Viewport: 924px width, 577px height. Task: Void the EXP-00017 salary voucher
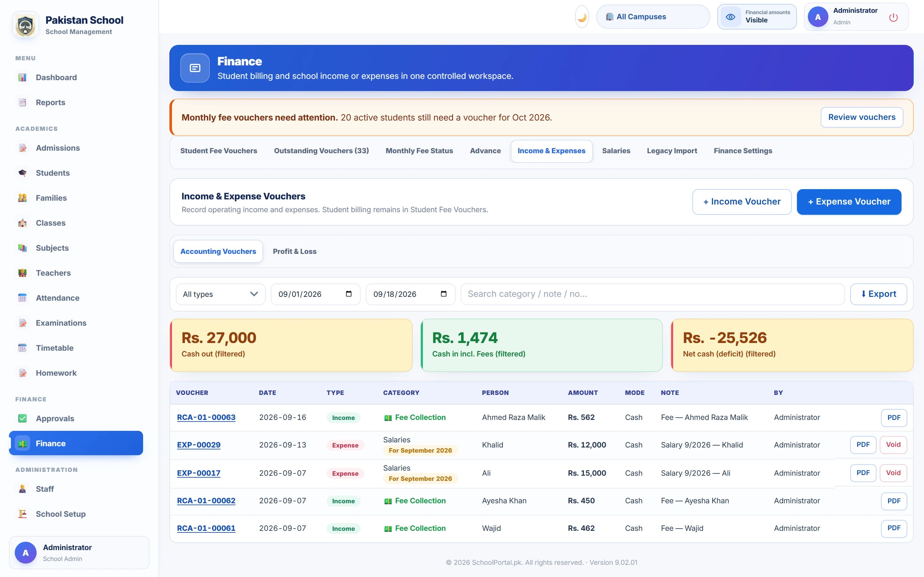[893, 473]
